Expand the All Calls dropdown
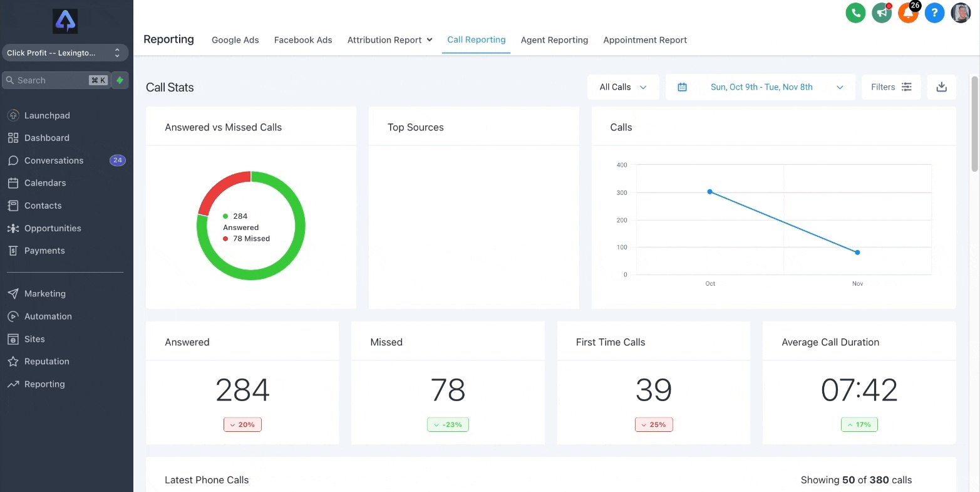This screenshot has height=492, width=980. click(623, 87)
